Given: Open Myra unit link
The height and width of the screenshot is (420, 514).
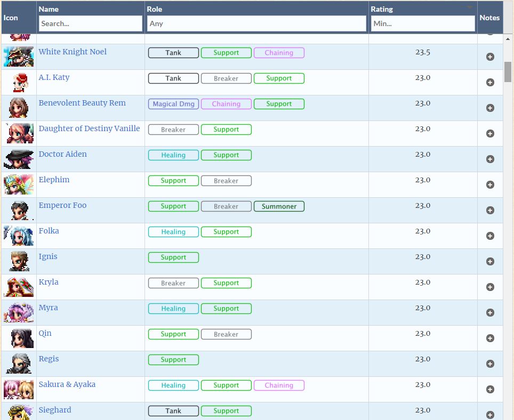Looking at the screenshot, I should (x=48, y=308).
